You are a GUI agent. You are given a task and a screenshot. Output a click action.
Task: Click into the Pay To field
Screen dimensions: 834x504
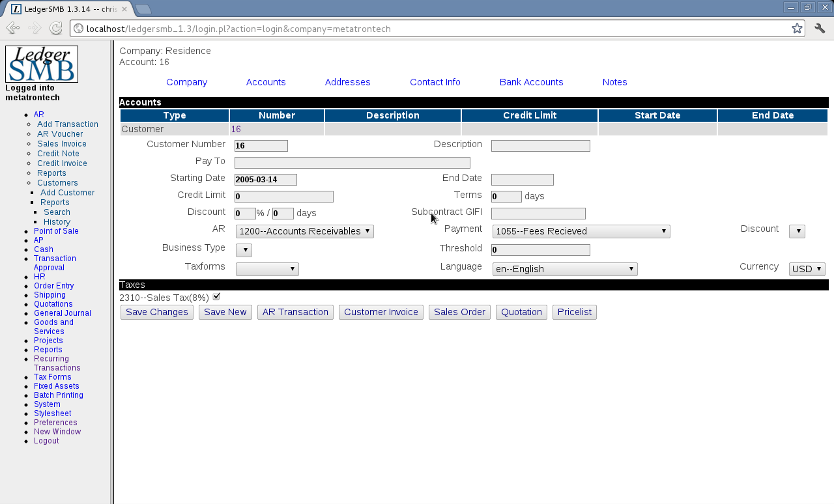(352, 163)
